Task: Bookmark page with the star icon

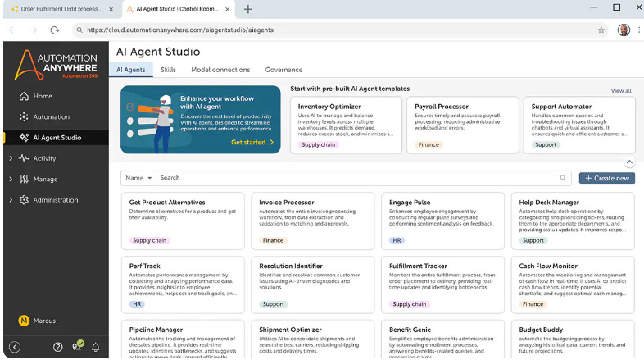Action: click(x=601, y=30)
